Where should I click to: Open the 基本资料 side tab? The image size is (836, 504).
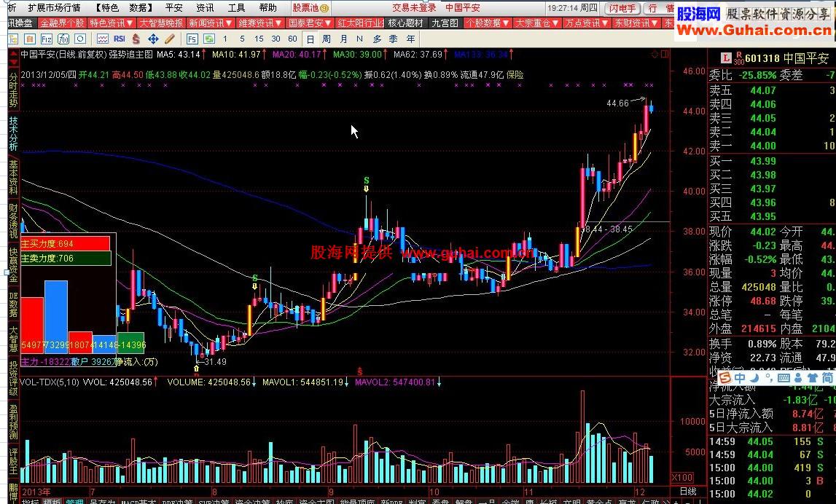click(x=13, y=177)
